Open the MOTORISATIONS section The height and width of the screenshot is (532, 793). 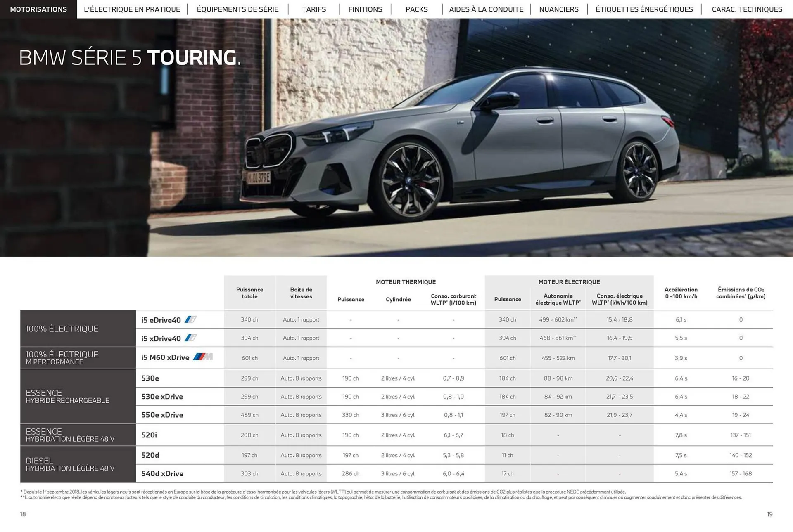[x=38, y=9]
